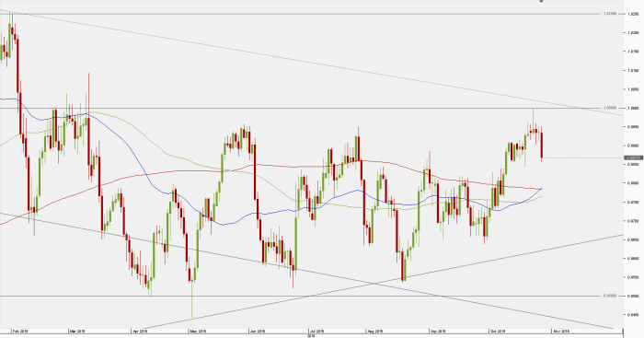
Task: Select Aug 2016 on the time axis
Action: point(375,331)
